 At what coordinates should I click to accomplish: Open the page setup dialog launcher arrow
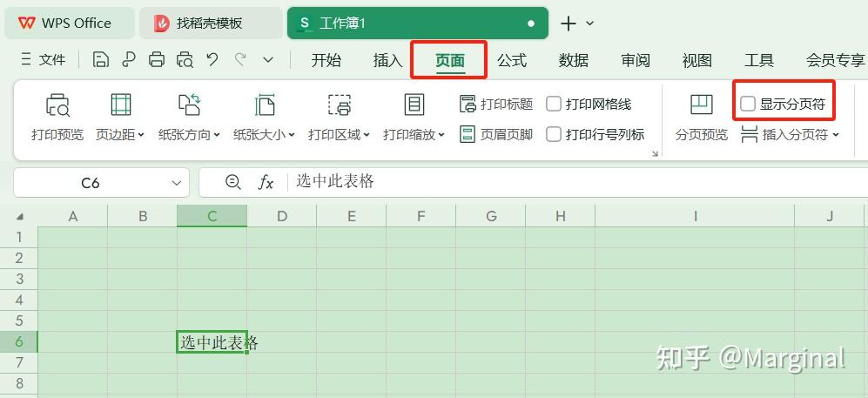(655, 154)
